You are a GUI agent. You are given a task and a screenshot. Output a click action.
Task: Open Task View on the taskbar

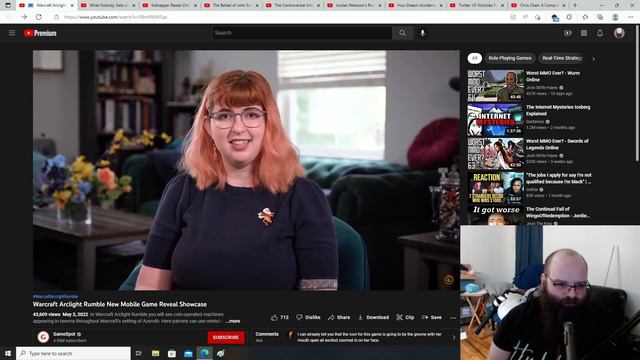pyautogui.click(x=139, y=353)
